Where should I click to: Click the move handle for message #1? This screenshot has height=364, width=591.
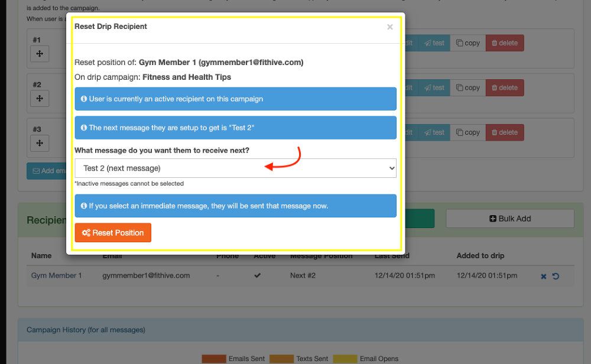point(40,54)
